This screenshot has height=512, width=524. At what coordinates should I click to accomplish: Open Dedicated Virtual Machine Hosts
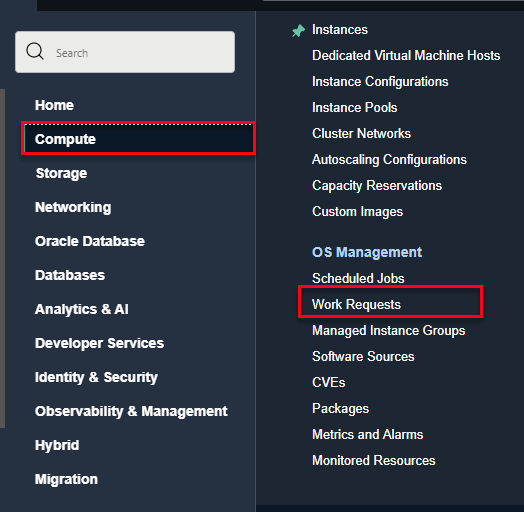[x=406, y=55]
